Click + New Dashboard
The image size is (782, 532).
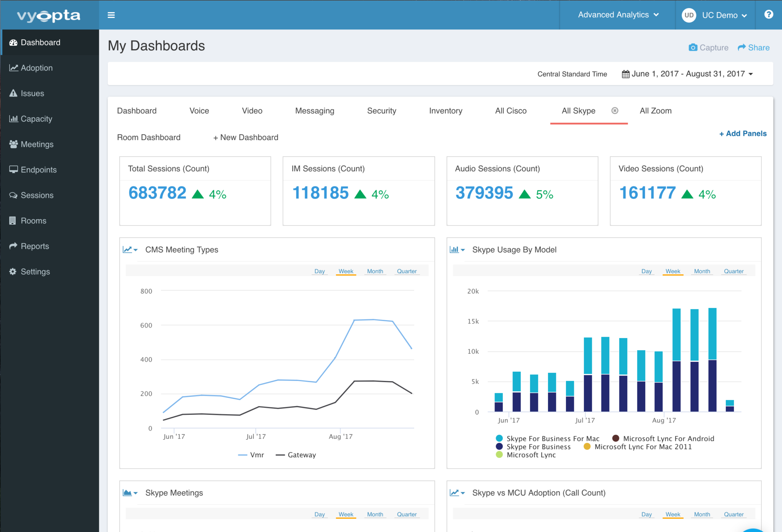(x=246, y=137)
